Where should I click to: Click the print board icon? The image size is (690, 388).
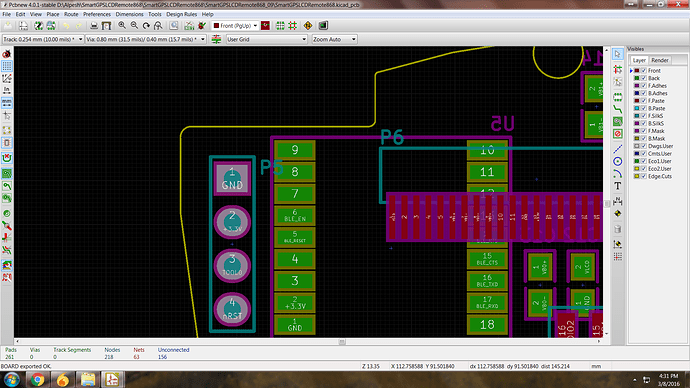(94, 26)
